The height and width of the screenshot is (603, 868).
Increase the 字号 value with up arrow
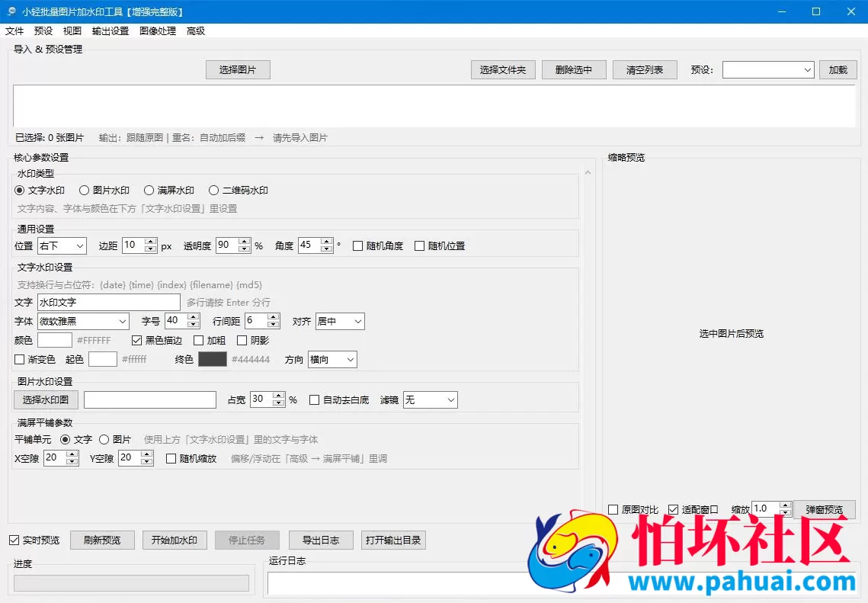194,316
